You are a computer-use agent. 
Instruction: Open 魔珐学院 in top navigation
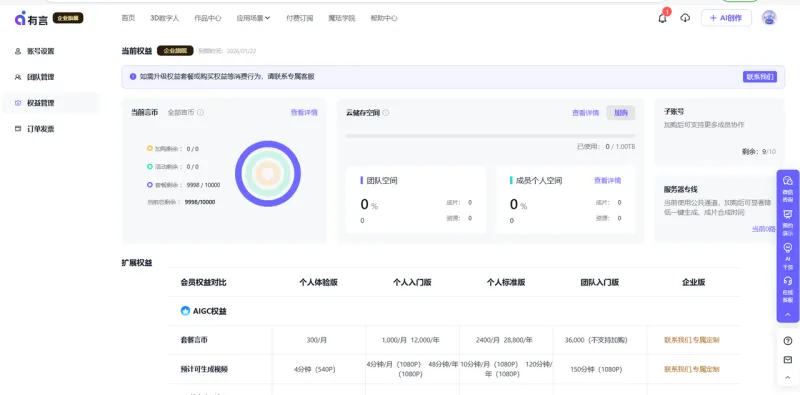[x=342, y=18]
